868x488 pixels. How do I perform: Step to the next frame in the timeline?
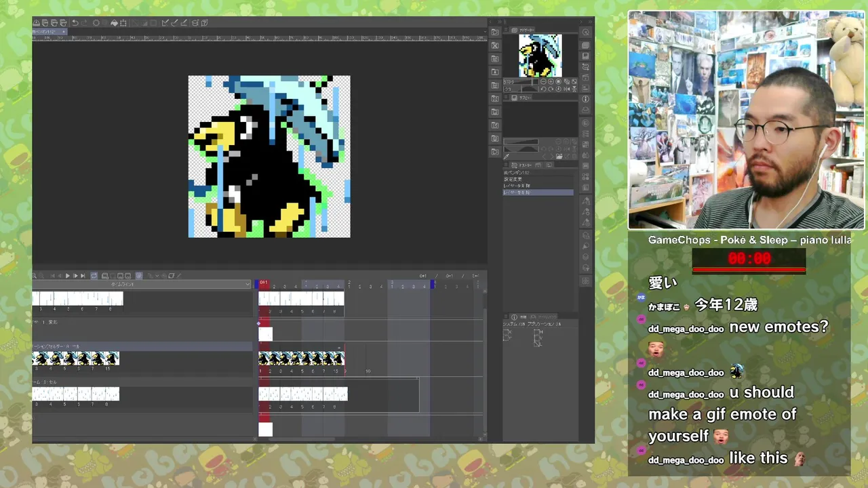pos(76,276)
